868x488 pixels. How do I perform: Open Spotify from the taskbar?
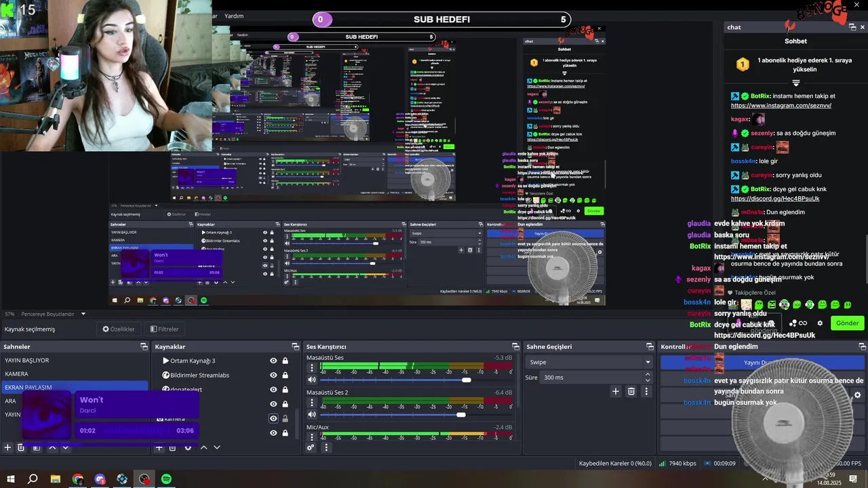pos(167,479)
